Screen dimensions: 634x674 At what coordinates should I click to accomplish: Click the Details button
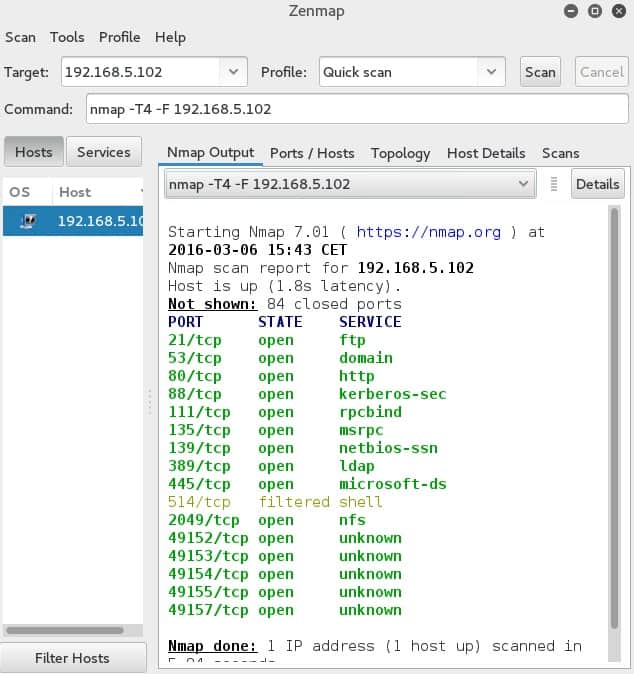(x=597, y=184)
